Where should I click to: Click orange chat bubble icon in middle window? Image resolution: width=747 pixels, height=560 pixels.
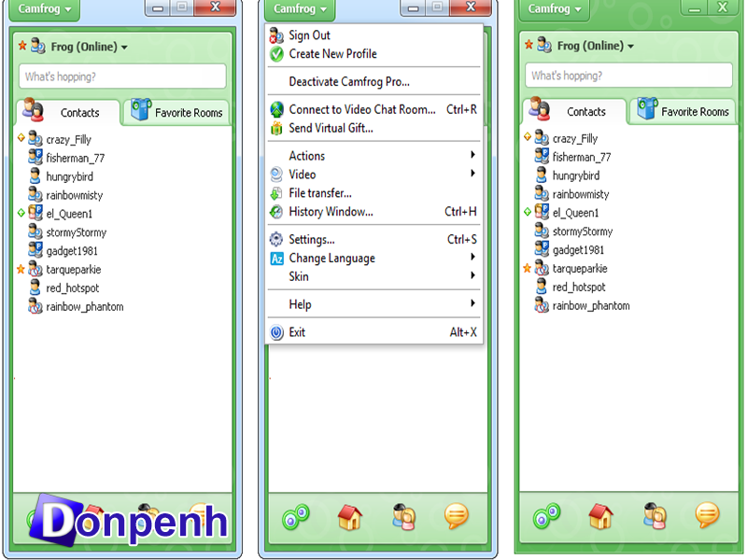pyautogui.click(x=457, y=516)
